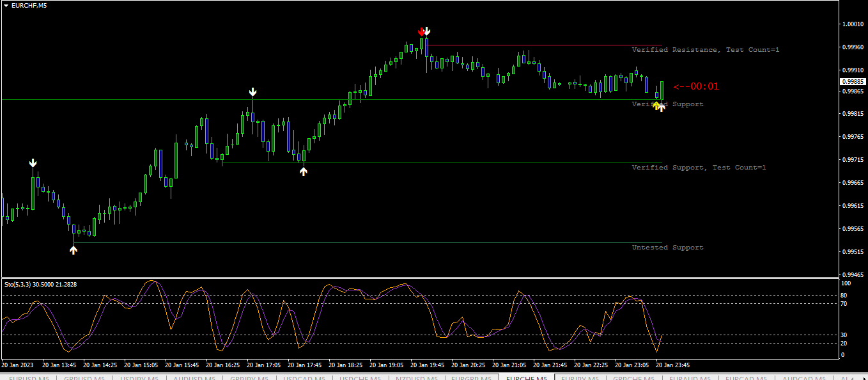Click the 0.99960 price axis label
Viewport: 868px width, 380px height.
pos(853,47)
